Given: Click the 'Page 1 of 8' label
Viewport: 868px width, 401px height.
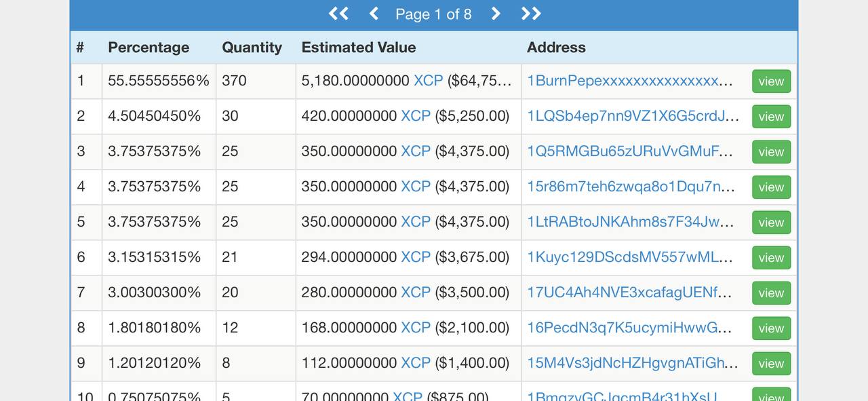Looking at the screenshot, I should [x=433, y=14].
